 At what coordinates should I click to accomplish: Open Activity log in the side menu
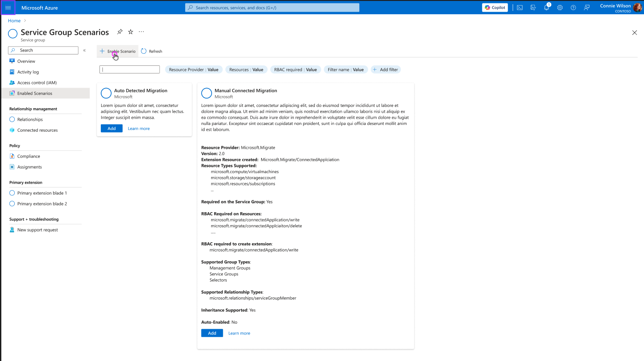[x=28, y=72]
